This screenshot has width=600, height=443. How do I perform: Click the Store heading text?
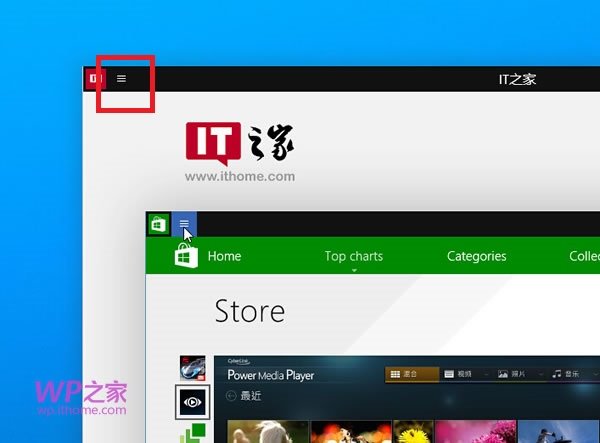[250, 311]
